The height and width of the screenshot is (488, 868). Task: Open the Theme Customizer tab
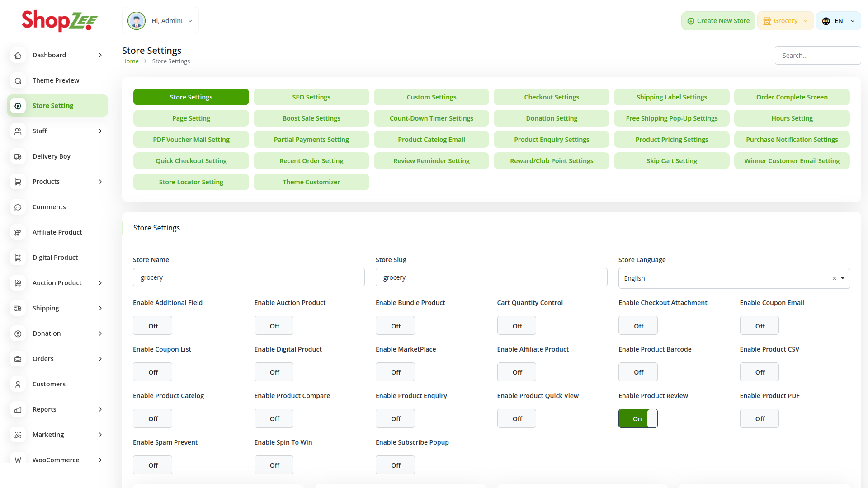311,182
